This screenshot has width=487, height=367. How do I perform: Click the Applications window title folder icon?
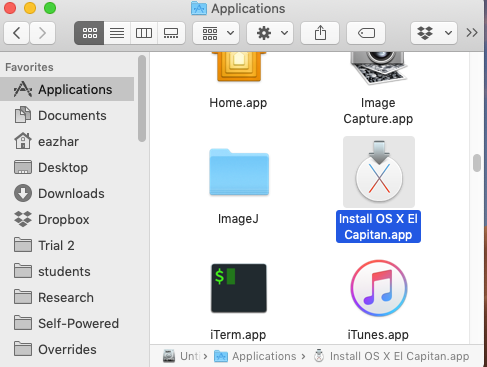click(199, 8)
